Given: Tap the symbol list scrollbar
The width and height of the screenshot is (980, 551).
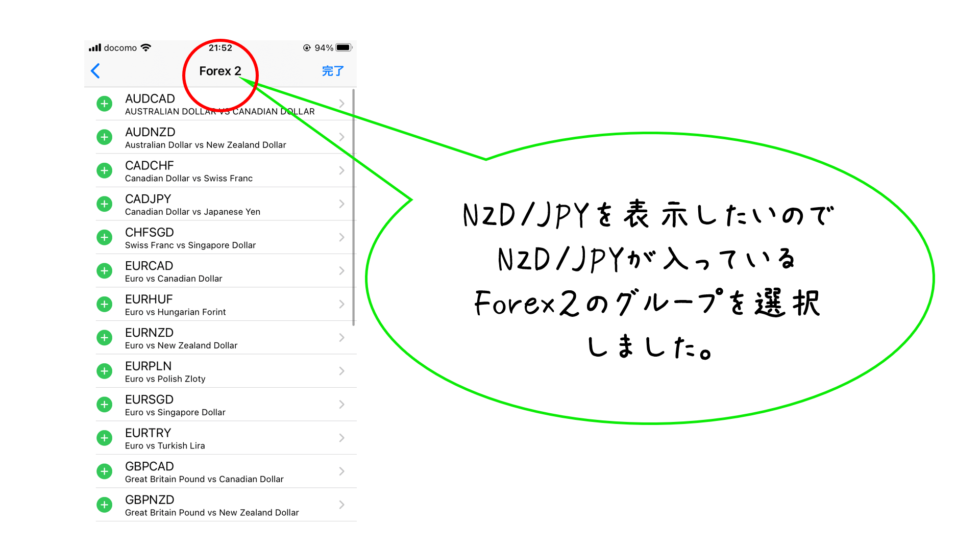Looking at the screenshot, I should coord(353,207).
